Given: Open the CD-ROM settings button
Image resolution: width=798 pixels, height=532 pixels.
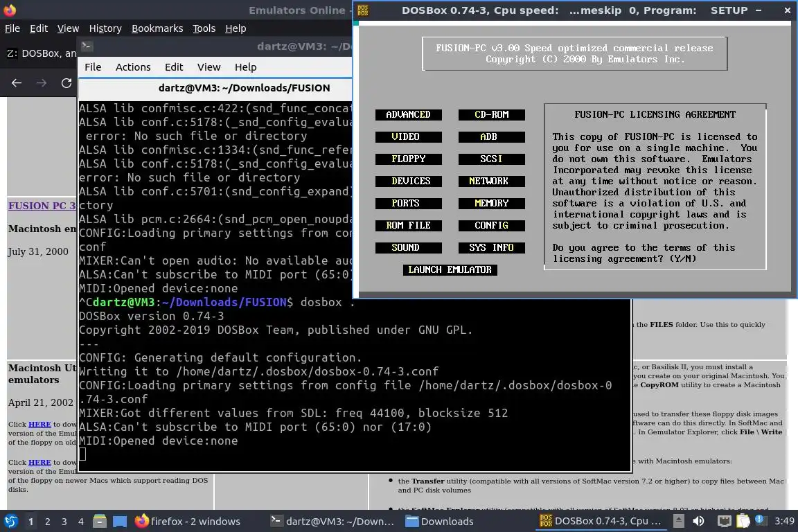Looking at the screenshot, I should tap(491, 114).
